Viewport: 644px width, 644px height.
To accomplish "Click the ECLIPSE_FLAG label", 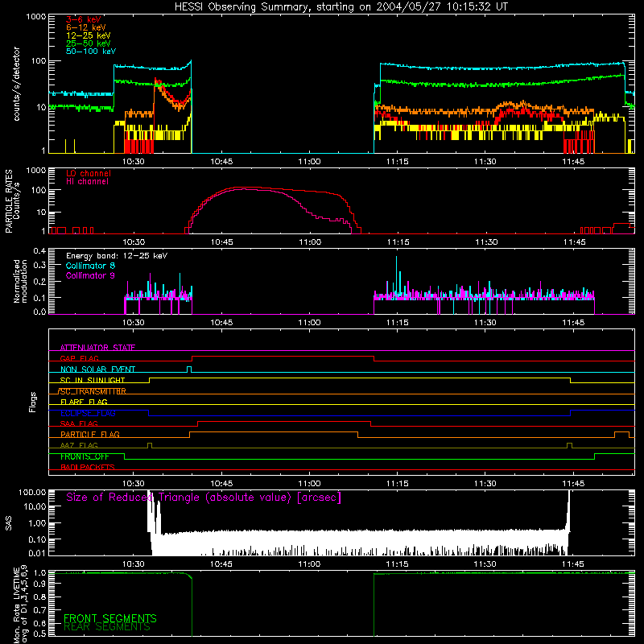I will point(88,413).
